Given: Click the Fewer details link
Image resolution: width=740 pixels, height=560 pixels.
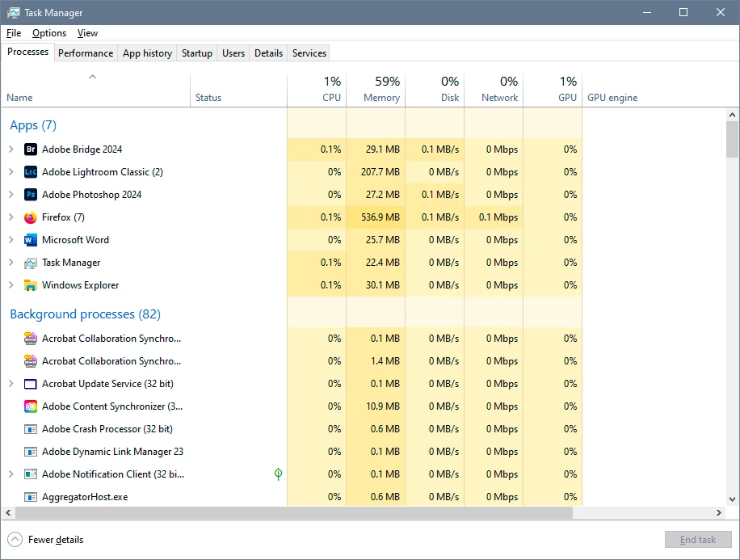Looking at the screenshot, I should [56, 540].
